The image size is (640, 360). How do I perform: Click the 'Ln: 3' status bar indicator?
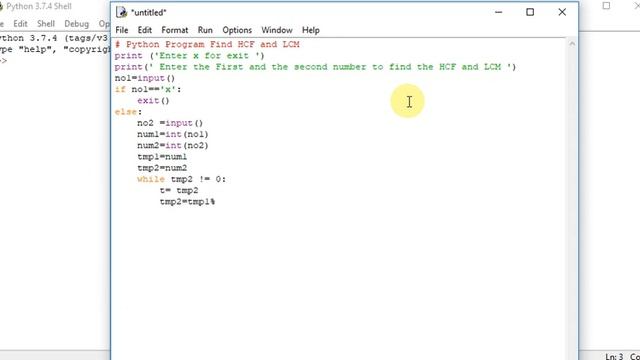[x=614, y=356]
